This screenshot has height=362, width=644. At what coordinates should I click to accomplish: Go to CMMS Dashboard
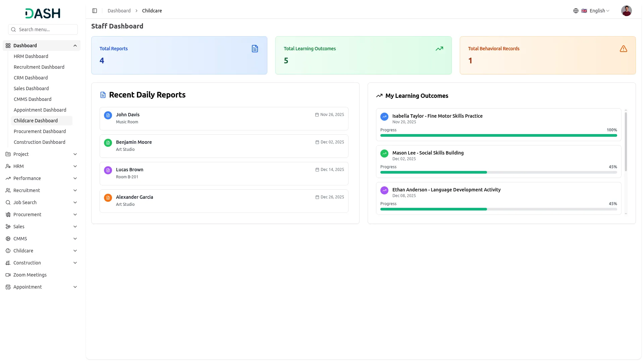tap(33, 99)
